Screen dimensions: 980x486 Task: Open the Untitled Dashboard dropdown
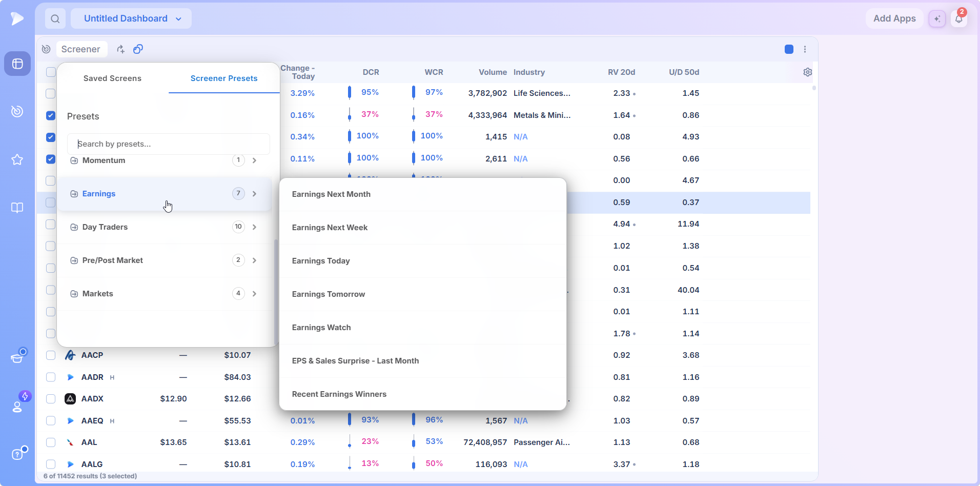131,19
